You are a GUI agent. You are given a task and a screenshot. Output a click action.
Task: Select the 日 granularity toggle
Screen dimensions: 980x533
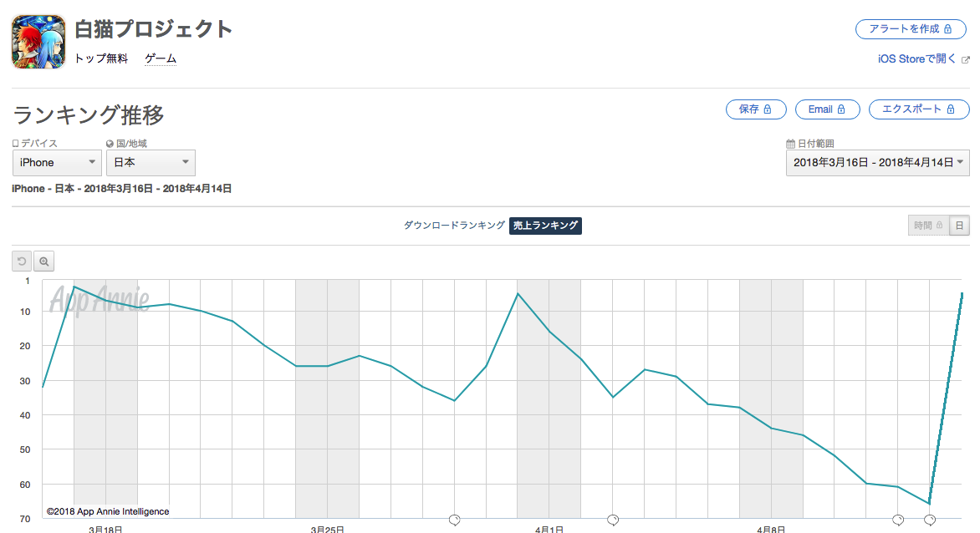click(959, 226)
